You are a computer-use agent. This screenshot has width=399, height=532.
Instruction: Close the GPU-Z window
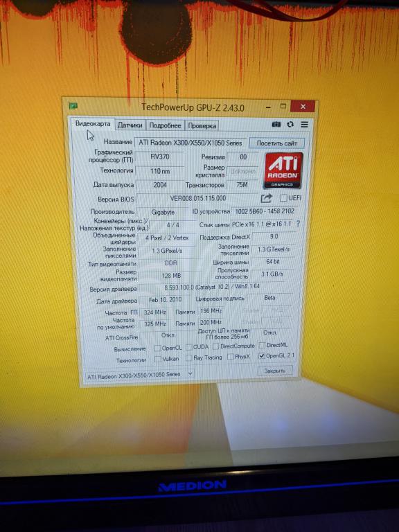click(303, 107)
